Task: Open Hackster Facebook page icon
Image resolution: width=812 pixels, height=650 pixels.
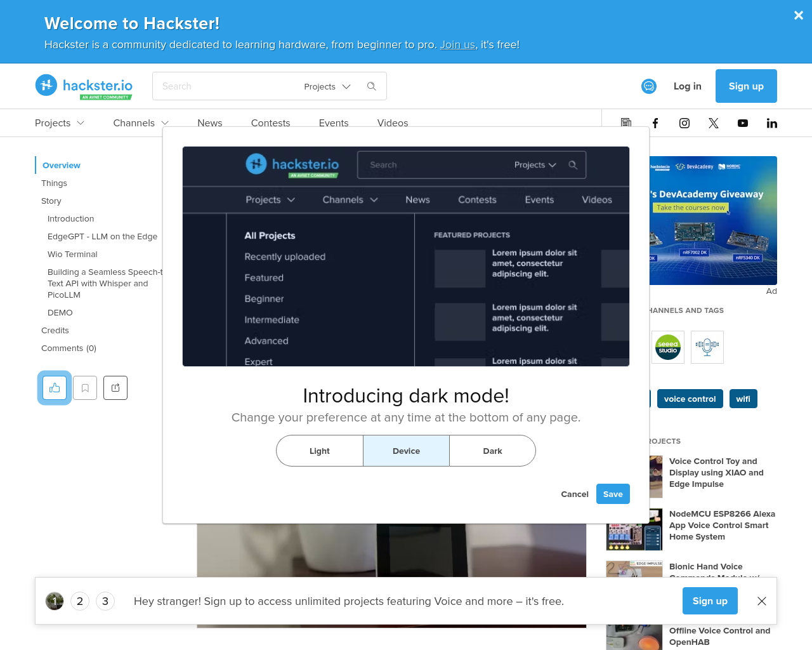Action: coord(655,123)
